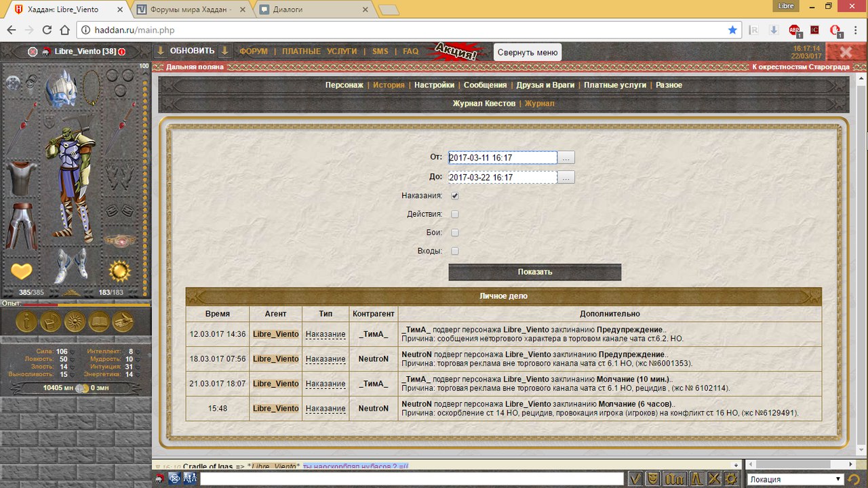Open date picker for До field
The height and width of the screenshot is (488, 868).
click(x=566, y=177)
